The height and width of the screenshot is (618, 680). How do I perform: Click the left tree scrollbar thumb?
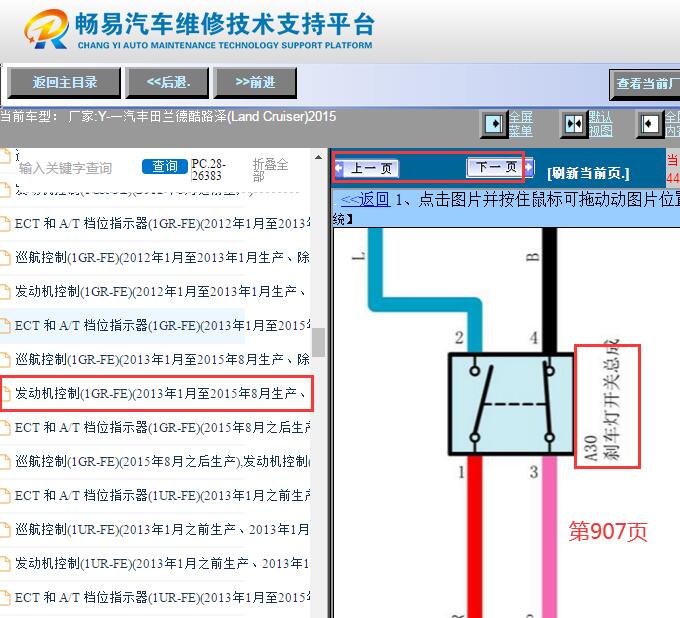pos(318,343)
